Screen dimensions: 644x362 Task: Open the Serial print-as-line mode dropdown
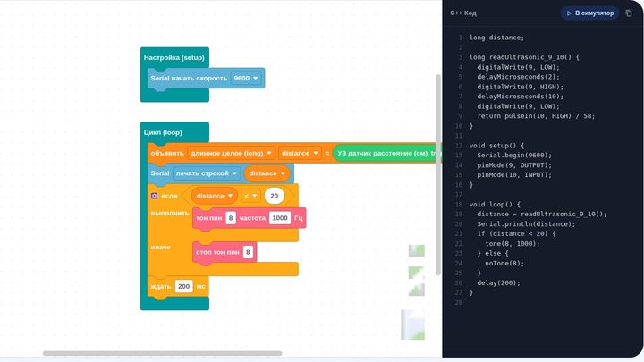[207, 173]
